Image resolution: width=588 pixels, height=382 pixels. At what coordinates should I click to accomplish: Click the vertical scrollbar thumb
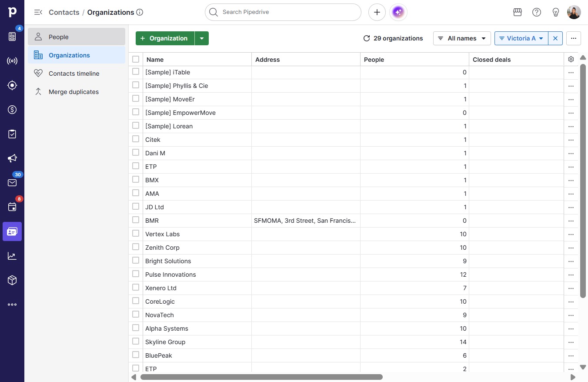click(583, 181)
